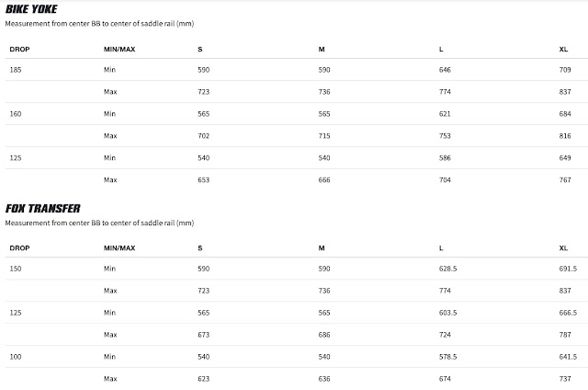Click the 628.5 value in L column
Viewport: 588px width, 390px height.
point(447,269)
